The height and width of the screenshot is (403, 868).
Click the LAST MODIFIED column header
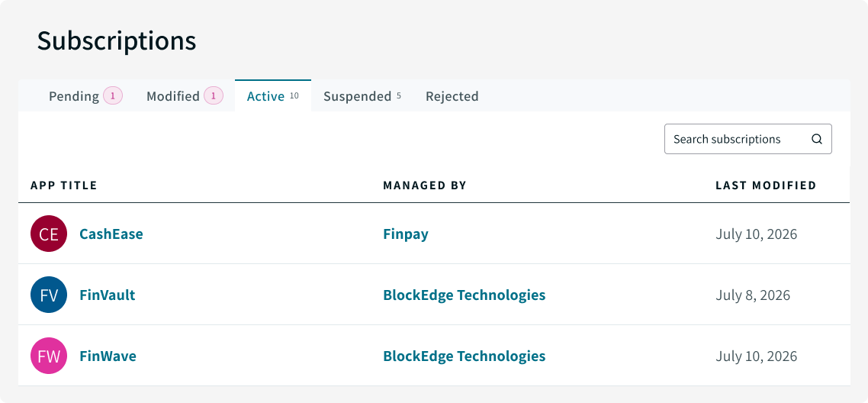pos(766,185)
